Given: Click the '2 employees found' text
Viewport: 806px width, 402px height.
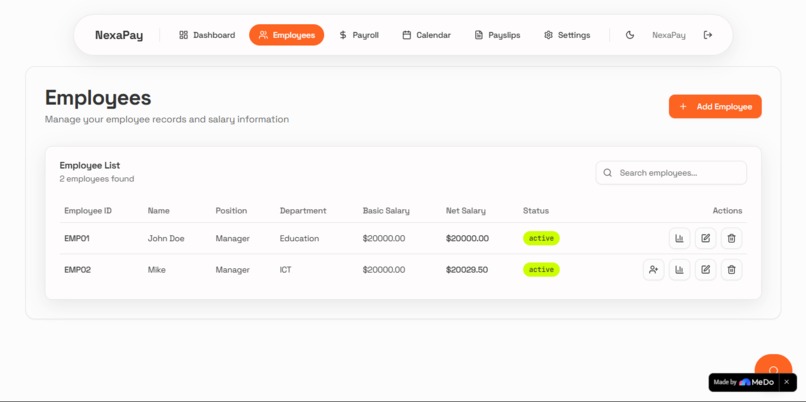Looking at the screenshot, I should point(97,179).
